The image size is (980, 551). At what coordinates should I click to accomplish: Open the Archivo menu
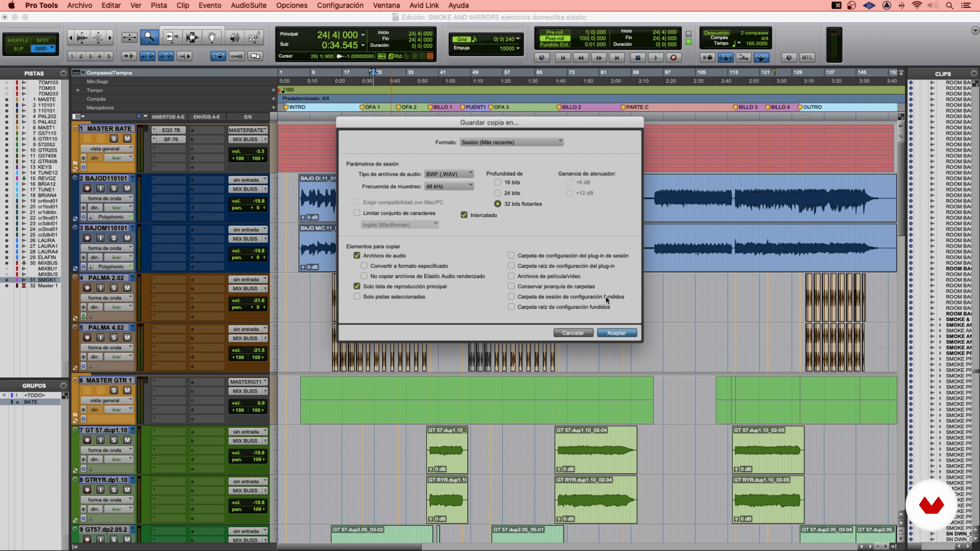[x=80, y=5]
